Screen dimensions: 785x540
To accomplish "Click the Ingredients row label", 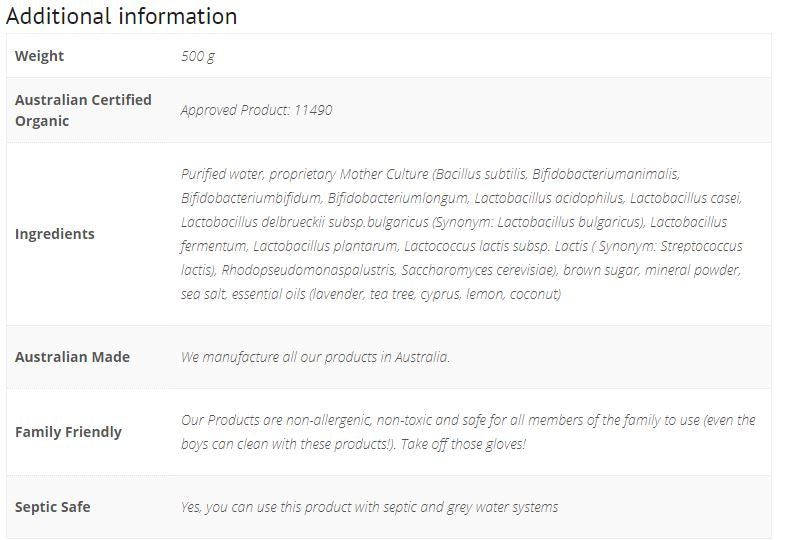I will point(55,234).
